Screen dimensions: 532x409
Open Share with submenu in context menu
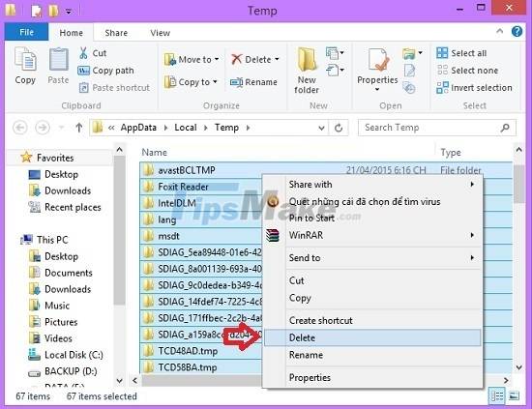coord(372,185)
